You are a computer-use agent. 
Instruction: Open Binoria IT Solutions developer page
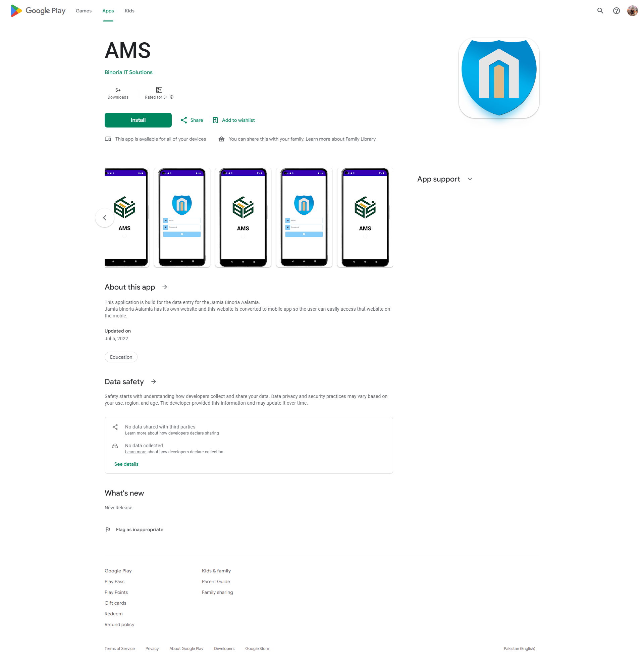click(x=128, y=72)
